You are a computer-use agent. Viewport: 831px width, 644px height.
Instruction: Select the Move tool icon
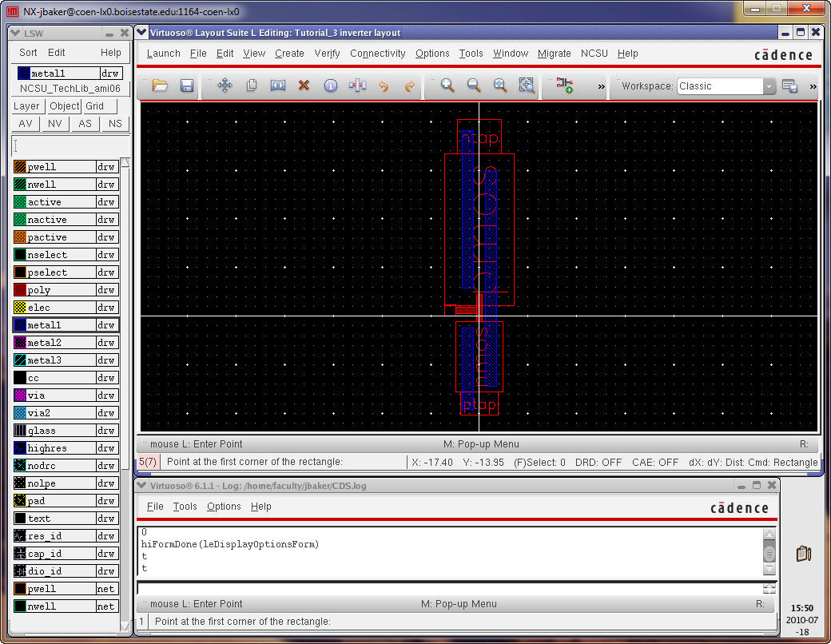click(x=225, y=85)
